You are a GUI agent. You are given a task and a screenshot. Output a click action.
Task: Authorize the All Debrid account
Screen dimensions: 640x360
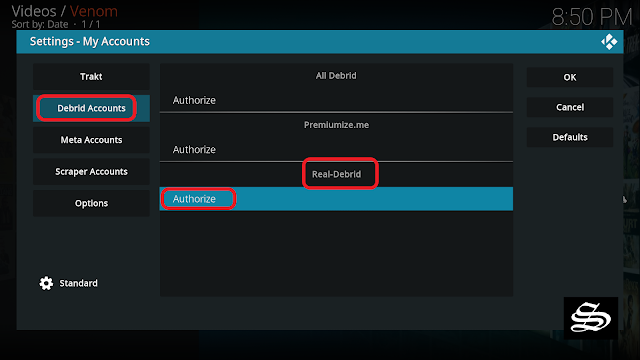(x=336, y=100)
